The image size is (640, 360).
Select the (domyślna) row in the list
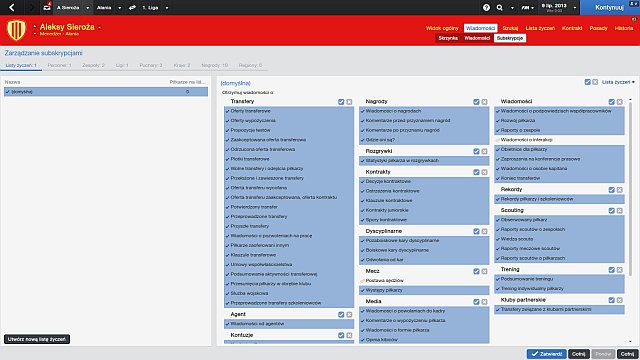coord(106,92)
